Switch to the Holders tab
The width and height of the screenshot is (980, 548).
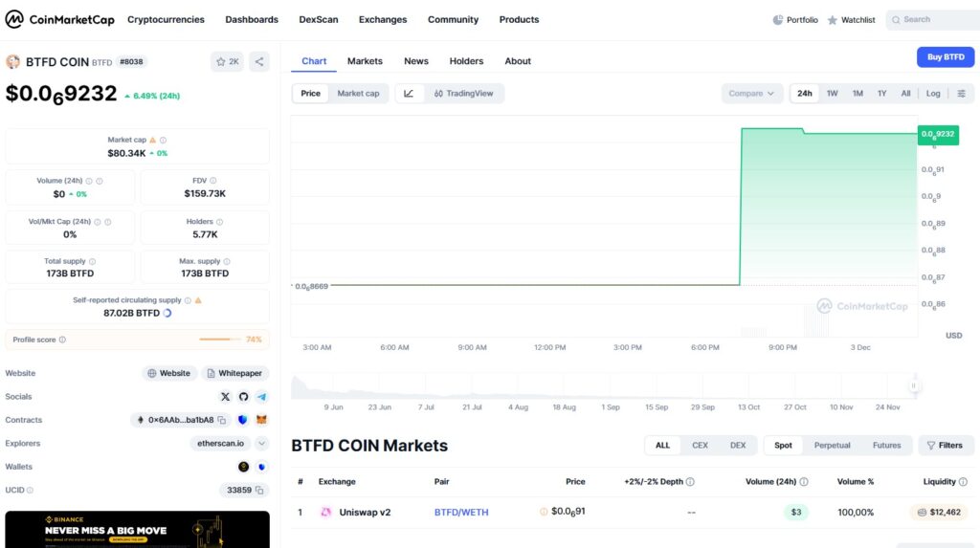466,61
